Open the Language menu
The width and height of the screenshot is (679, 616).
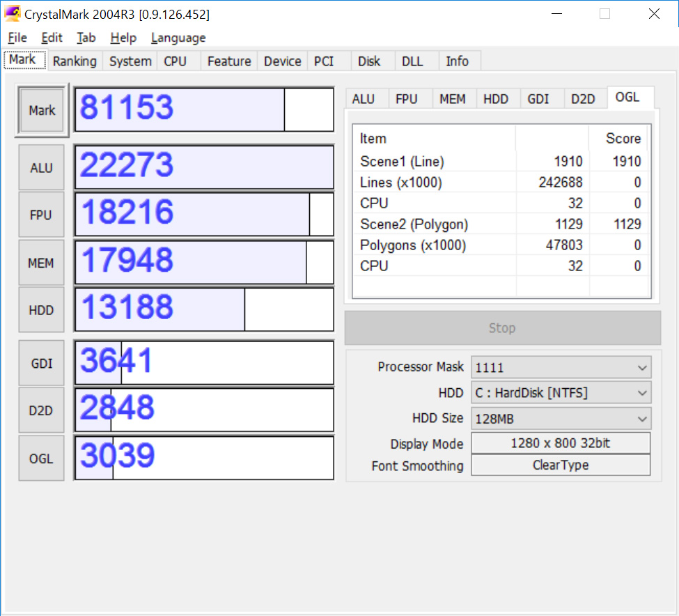[178, 38]
